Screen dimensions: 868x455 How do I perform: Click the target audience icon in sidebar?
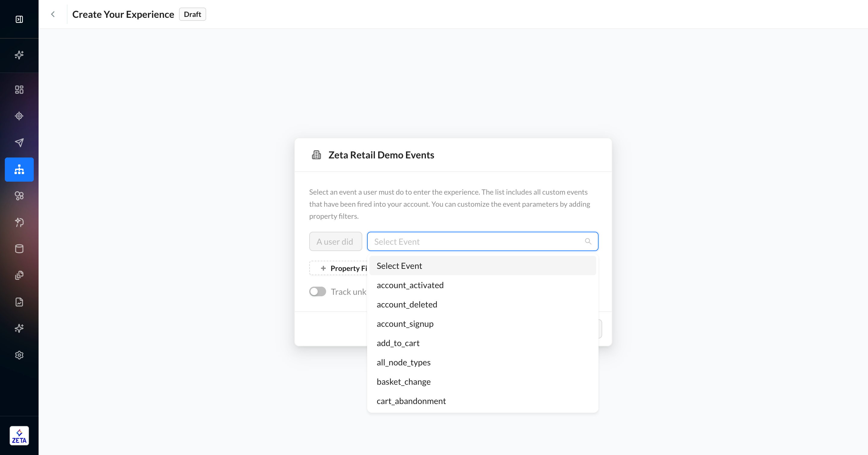(x=19, y=116)
